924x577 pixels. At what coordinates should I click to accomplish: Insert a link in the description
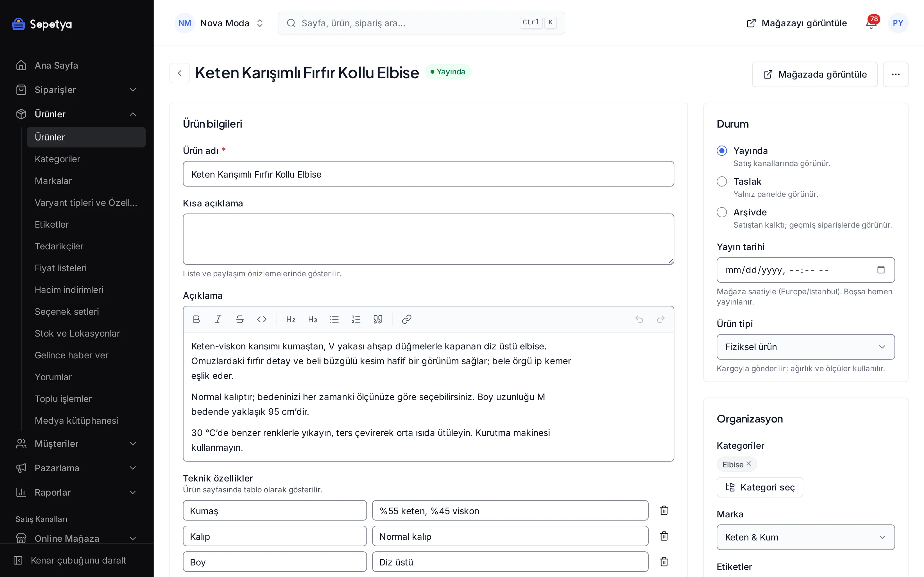point(406,319)
